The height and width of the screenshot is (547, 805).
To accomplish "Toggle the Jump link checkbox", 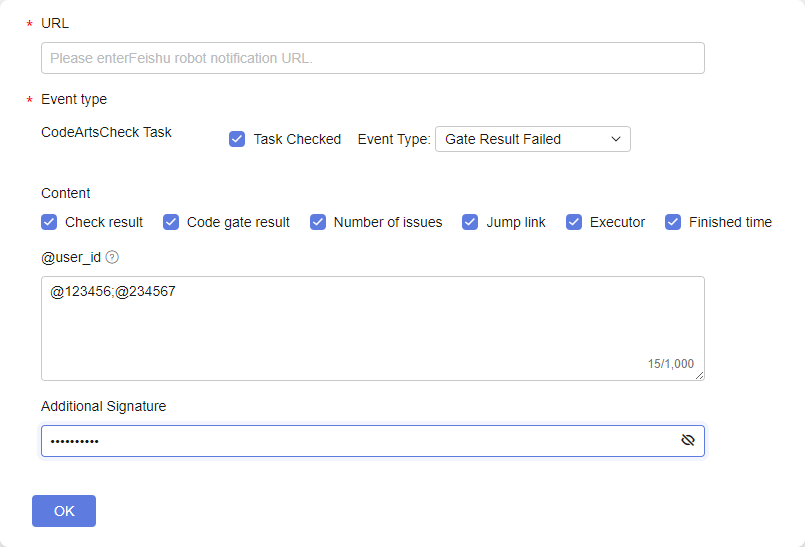I will click(x=470, y=222).
